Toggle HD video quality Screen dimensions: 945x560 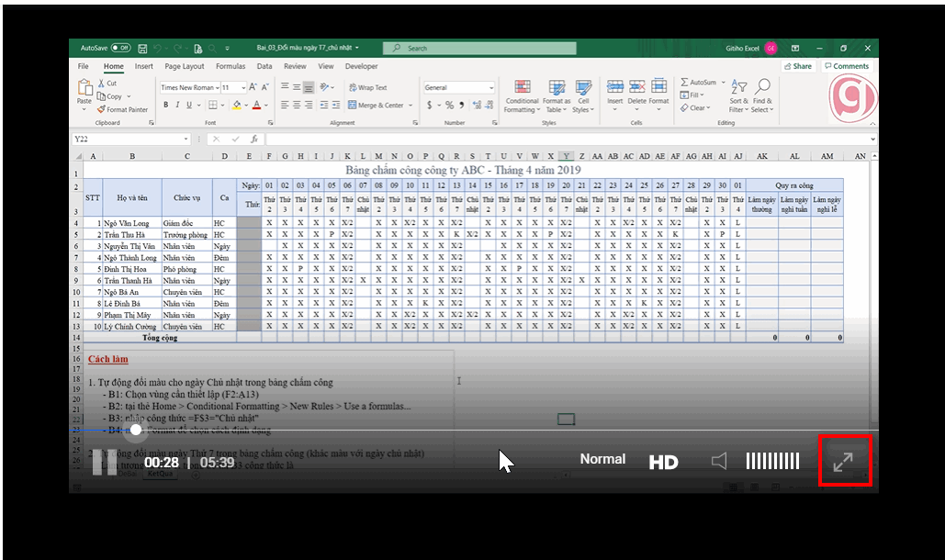tap(664, 462)
